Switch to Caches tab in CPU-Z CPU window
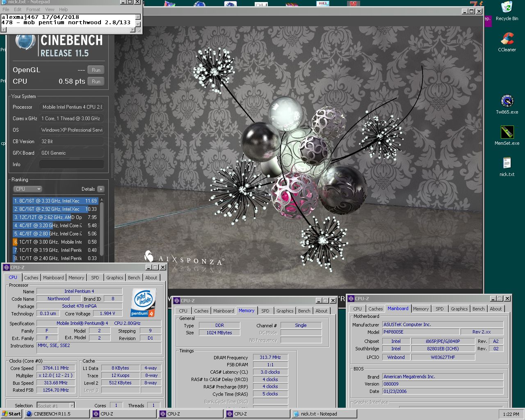This screenshot has width=525, height=420. coord(31,278)
